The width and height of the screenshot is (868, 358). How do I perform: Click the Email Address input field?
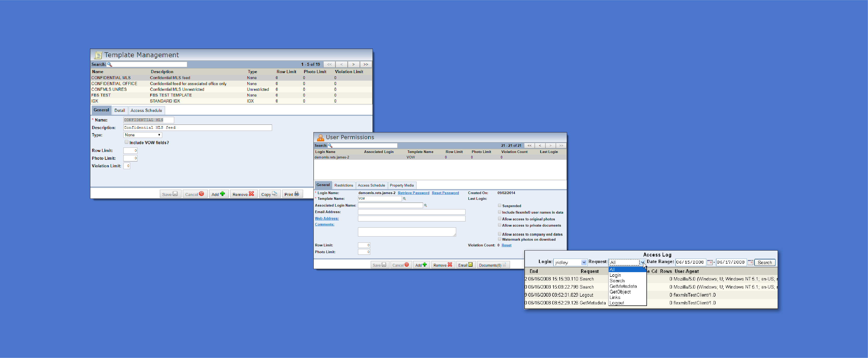[411, 212]
